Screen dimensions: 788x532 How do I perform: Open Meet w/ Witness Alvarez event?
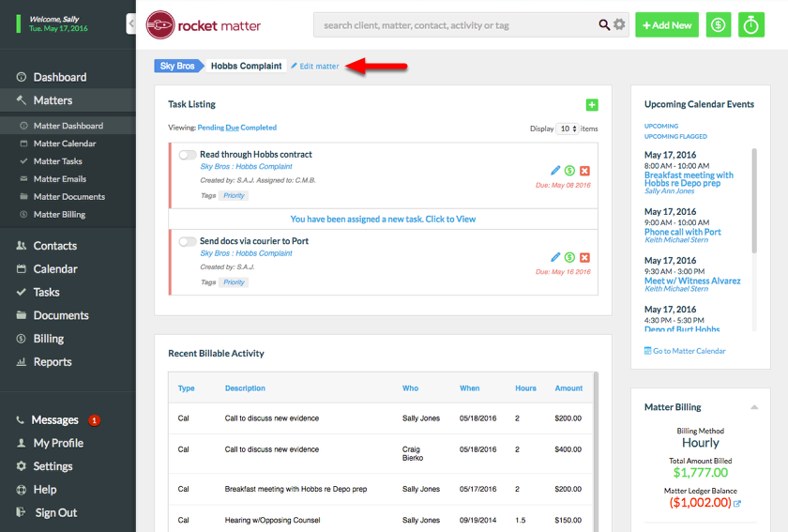tap(692, 281)
